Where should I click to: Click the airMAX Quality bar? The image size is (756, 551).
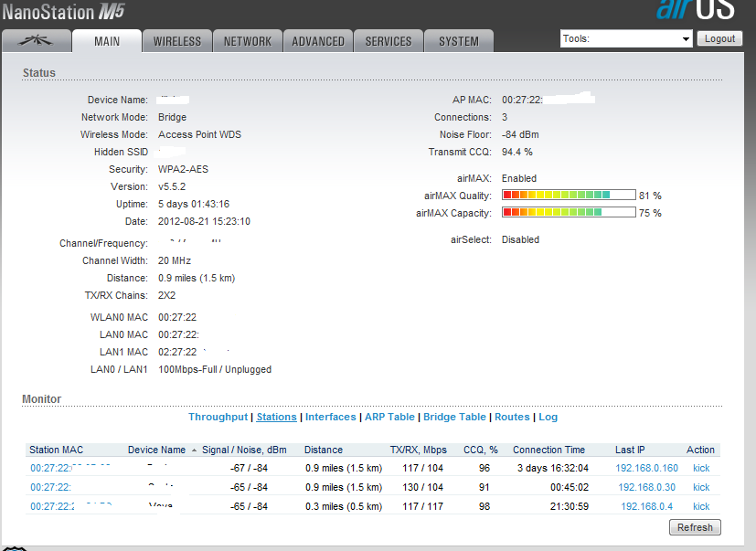(x=569, y=195)
